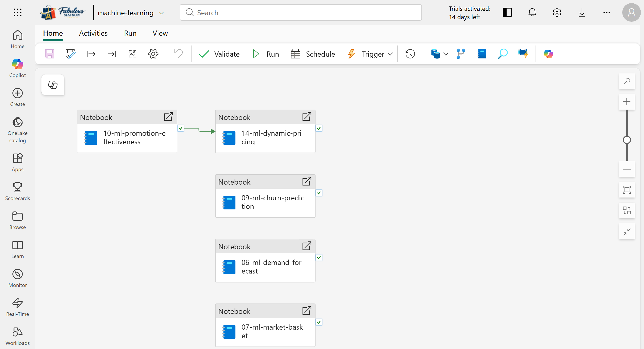
Task: Open the app launcher grid icon
Action: 18,12
